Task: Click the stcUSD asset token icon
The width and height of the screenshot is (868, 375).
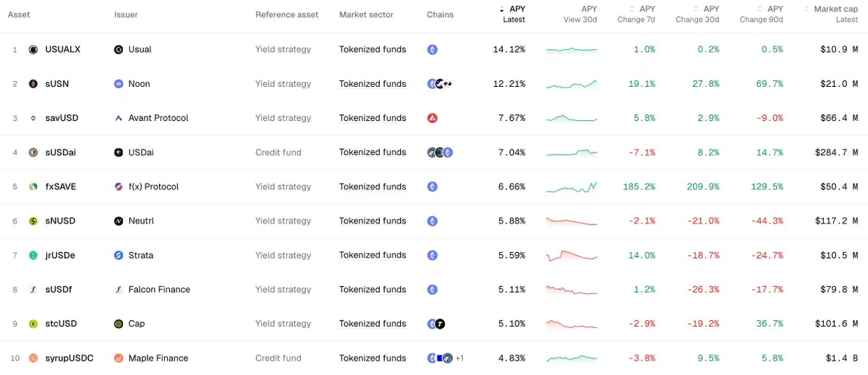Action: [x=33, y=324]
